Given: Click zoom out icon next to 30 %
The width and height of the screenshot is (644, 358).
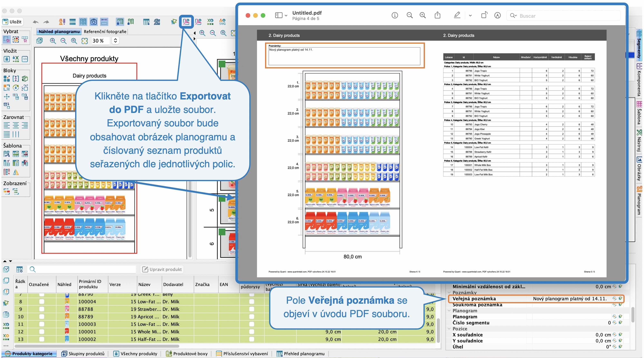Looking at the screenshot, I should (64, 41).
